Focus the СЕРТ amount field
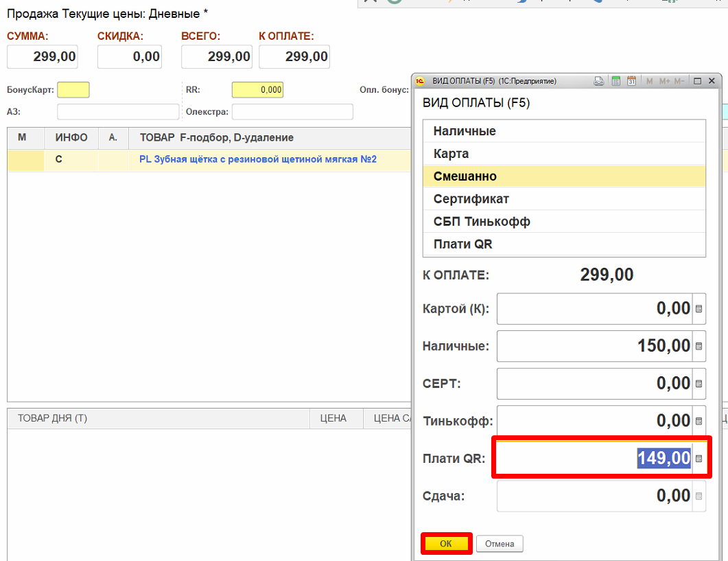 [x=594, y=383]
